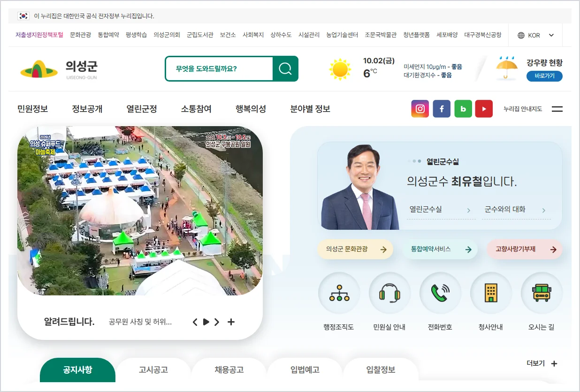
Task: Click the 더보기 plus icon
Action: click(x=554, y=363)
